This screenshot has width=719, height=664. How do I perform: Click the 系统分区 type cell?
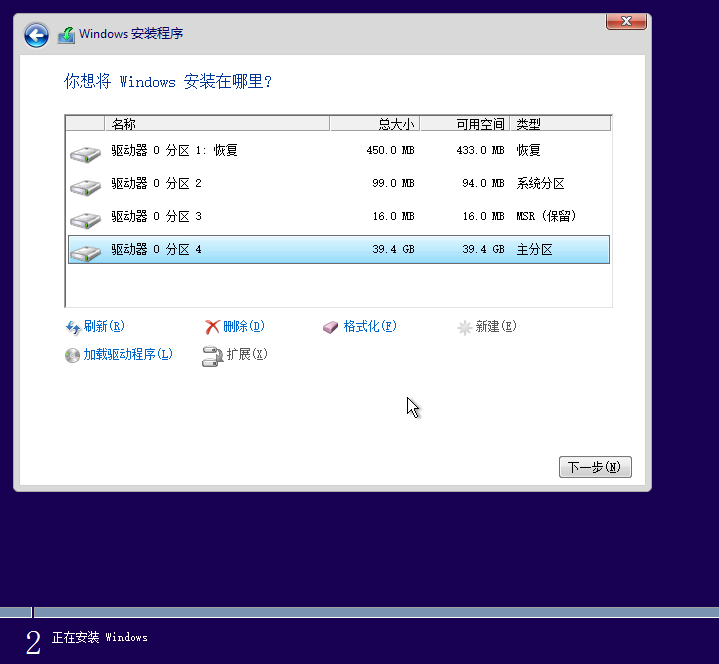[540, 183]
